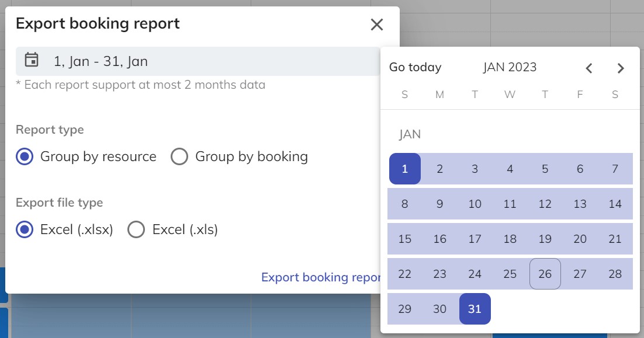Select January 11 in the calendar

point(510,204)
